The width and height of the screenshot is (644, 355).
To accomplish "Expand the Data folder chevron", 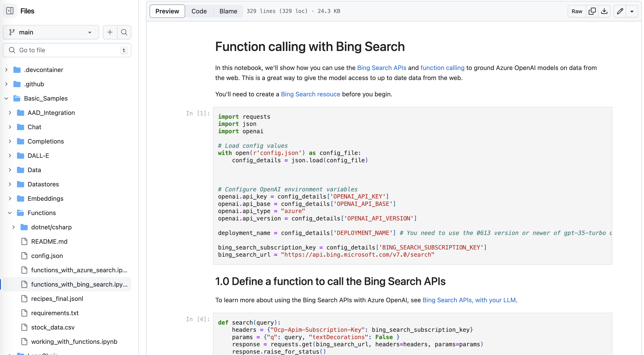I will click(x=10, y=170).
